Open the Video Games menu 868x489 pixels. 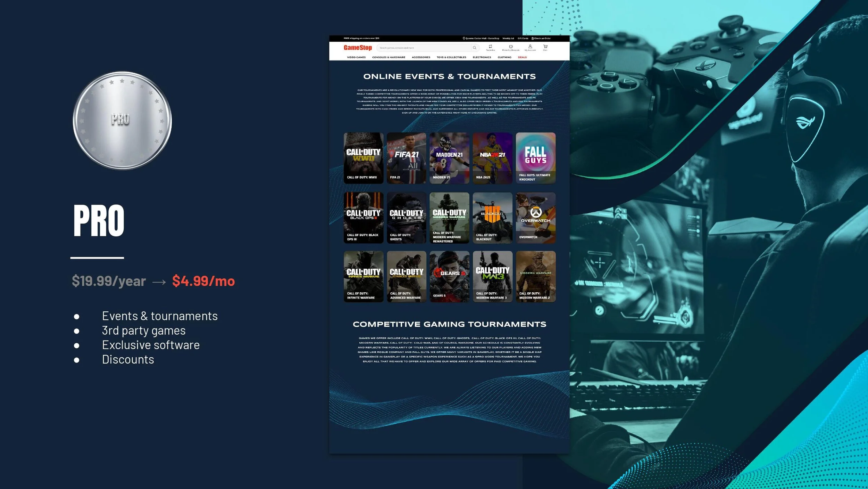click(356, 57)
